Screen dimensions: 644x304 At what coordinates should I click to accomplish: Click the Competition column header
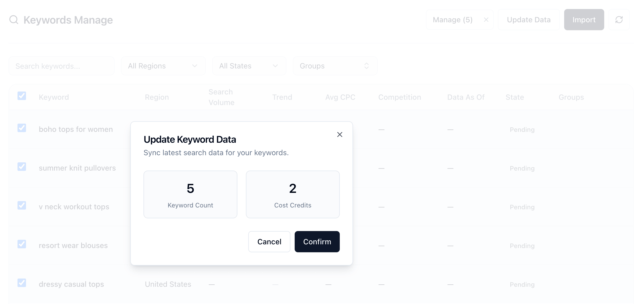click(399, 97)
